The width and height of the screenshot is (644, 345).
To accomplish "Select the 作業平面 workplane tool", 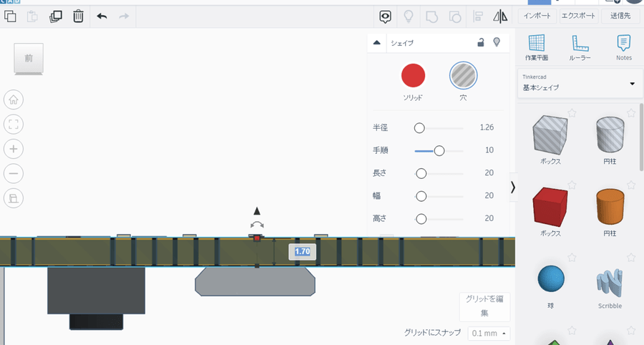I will (537, 48).
